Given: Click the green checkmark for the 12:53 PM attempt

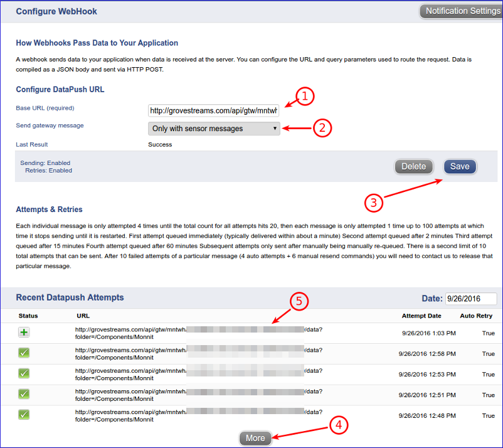Looking at the screenshot, I should [x=24, y=371].
